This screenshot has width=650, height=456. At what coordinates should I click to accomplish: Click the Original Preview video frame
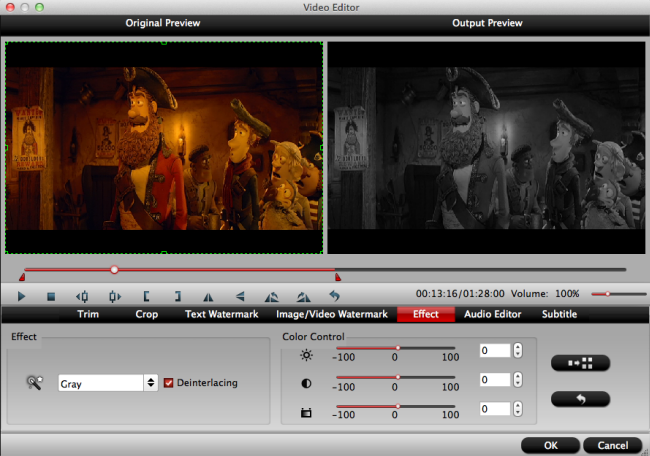tap(164, 148)
